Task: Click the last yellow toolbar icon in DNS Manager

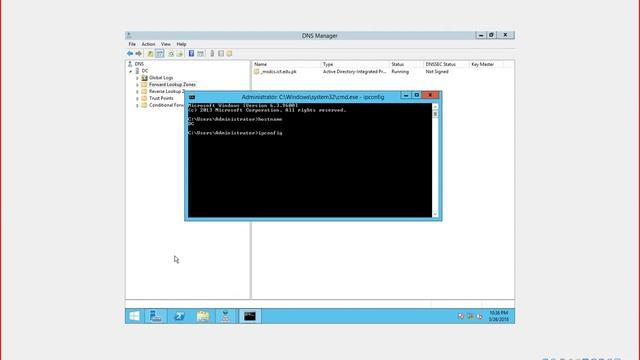Action: click(x=229, y=53)
